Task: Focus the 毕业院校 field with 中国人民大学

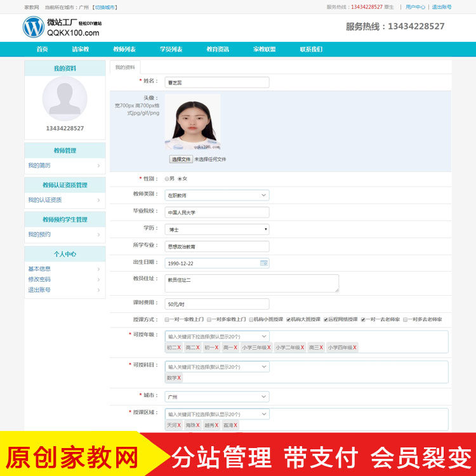Action: coord(217,212)
